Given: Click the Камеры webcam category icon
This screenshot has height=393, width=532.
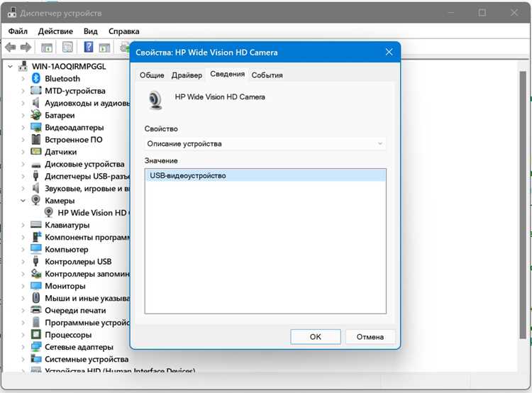Looking at the screenshot, I should pos(36,200).
